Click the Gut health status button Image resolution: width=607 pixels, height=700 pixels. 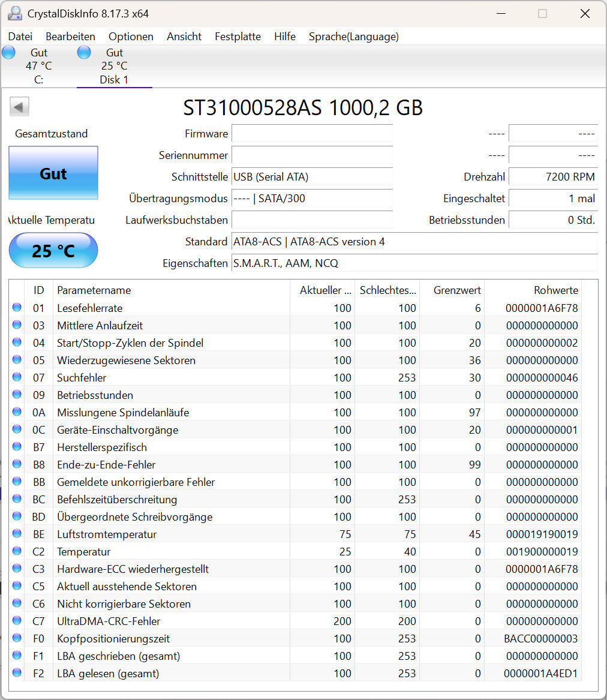(53, 173)
